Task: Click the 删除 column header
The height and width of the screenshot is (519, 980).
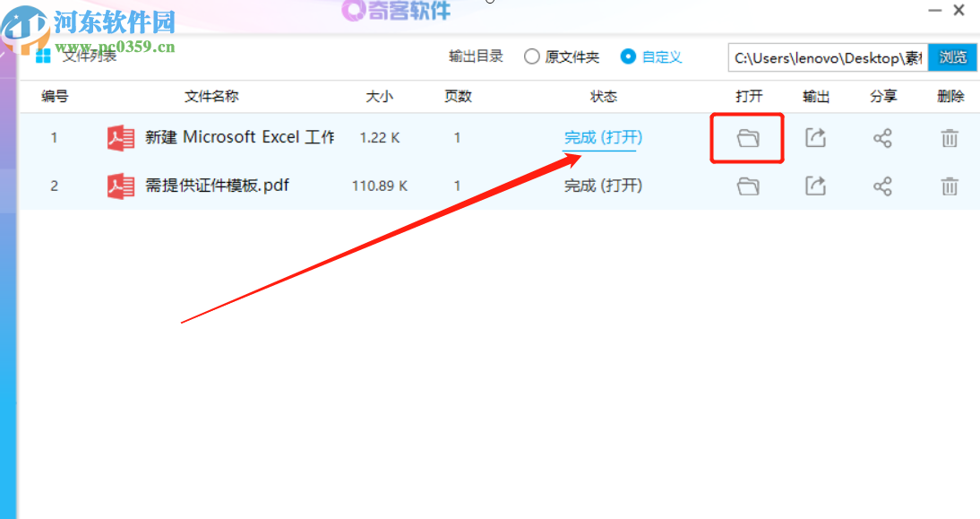Action: point(950,96)
